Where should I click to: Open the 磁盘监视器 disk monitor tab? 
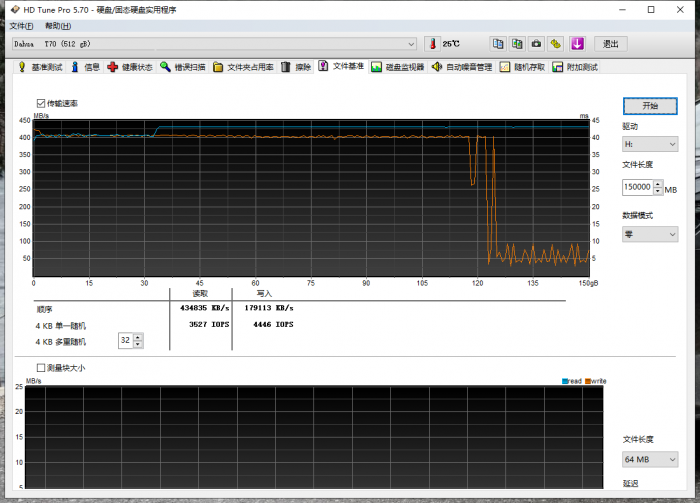pos(398,67)
